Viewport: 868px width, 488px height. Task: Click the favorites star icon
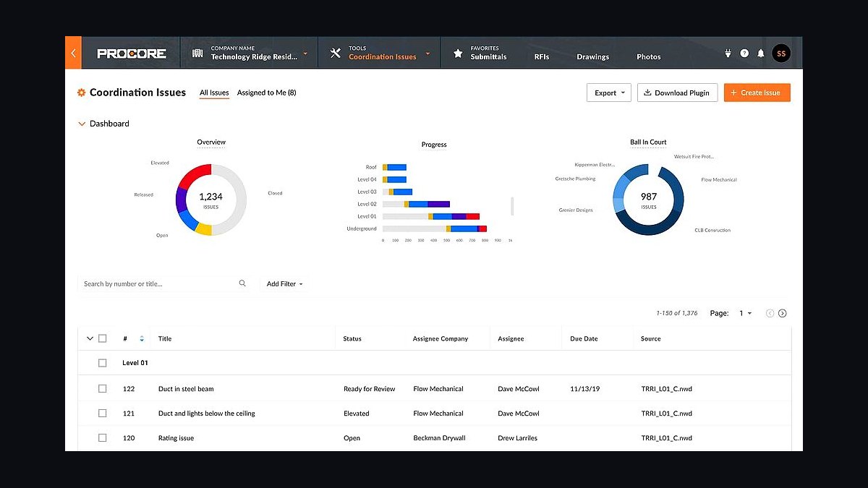click(x=458, y=53)
